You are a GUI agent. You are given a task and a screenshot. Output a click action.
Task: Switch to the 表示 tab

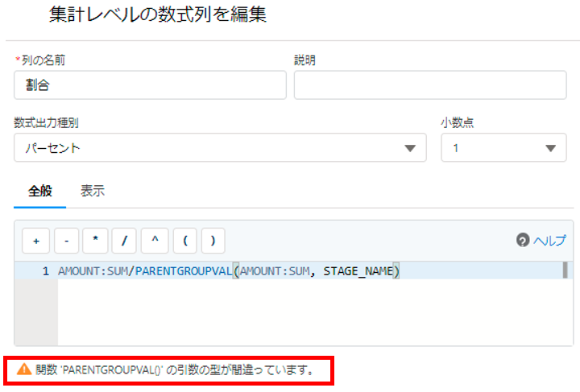(93, 191)
